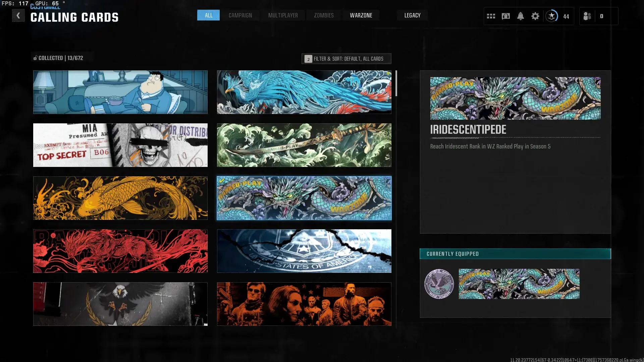Select the Top Secret skull card

click(120, 145)
